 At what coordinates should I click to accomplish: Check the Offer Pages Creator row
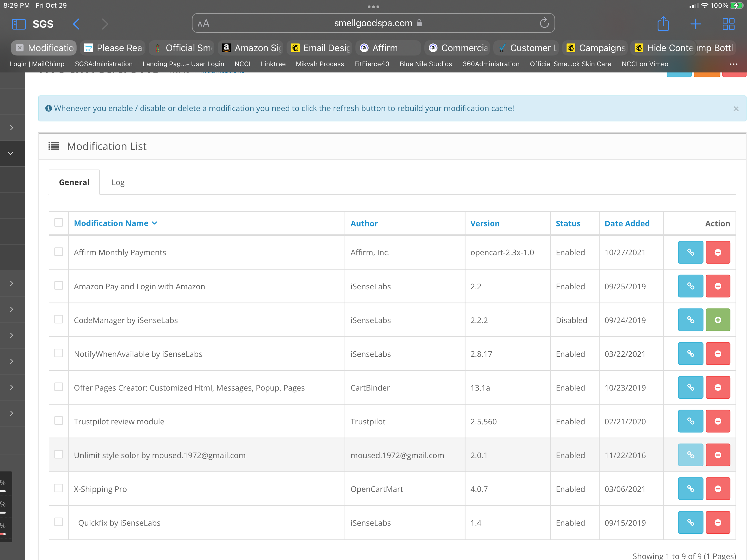point(59,387)
